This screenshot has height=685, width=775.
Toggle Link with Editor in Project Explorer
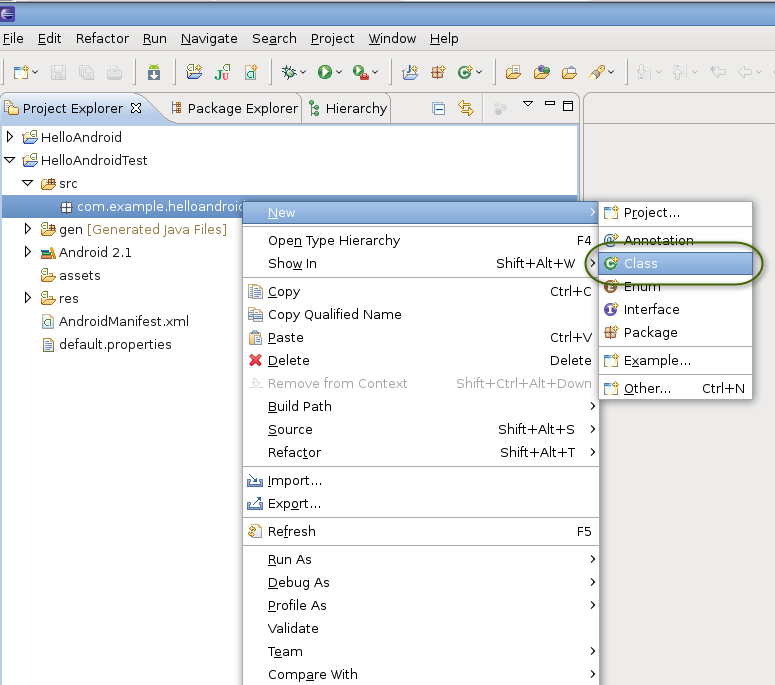coord(466,108)
